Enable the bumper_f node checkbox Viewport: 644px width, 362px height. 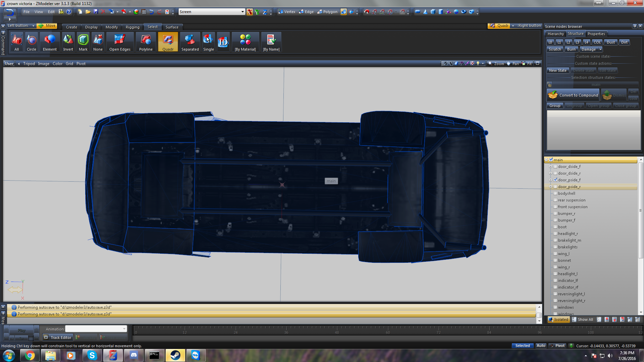click(x=555, y=220)
